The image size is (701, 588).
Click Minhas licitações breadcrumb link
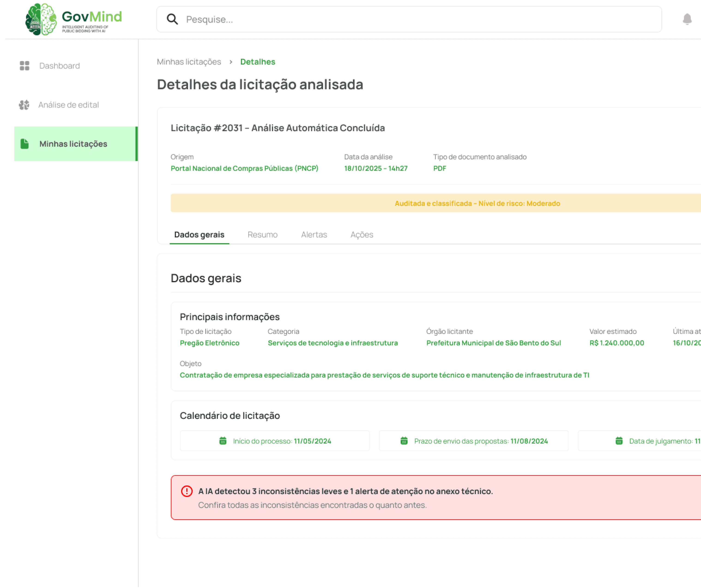pyautogui.click(x=189, y=62)
